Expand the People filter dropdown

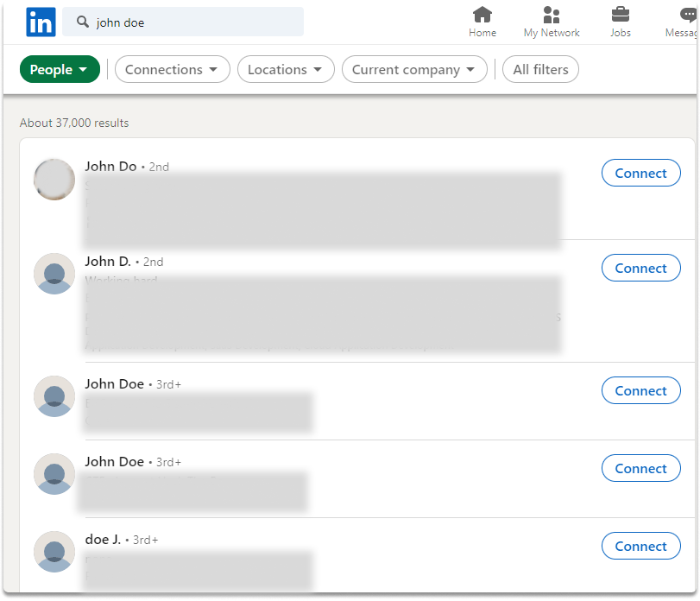pyautogui.click(x=60, y=69)
